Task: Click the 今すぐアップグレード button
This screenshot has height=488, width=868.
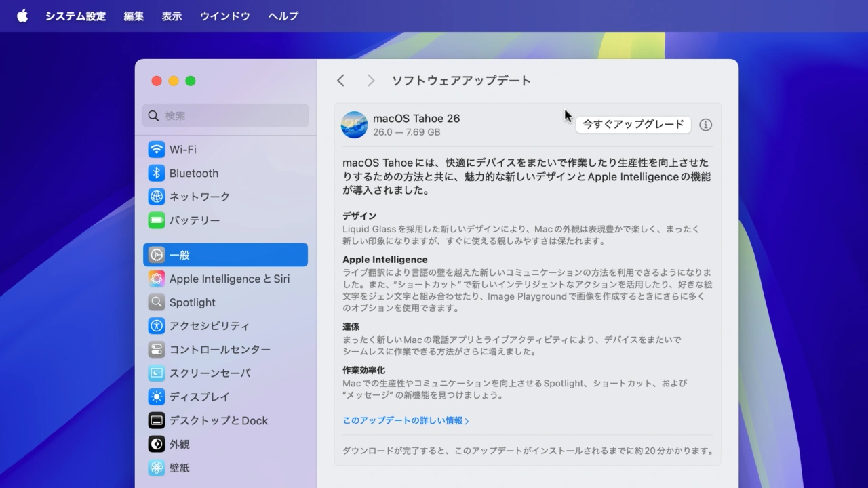Action: click(633, 125)
